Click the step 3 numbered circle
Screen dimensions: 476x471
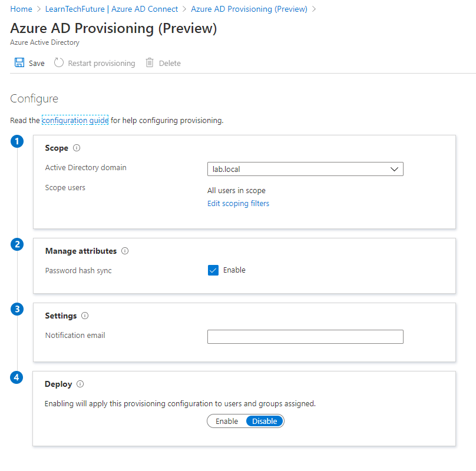(x=18, y=309)
